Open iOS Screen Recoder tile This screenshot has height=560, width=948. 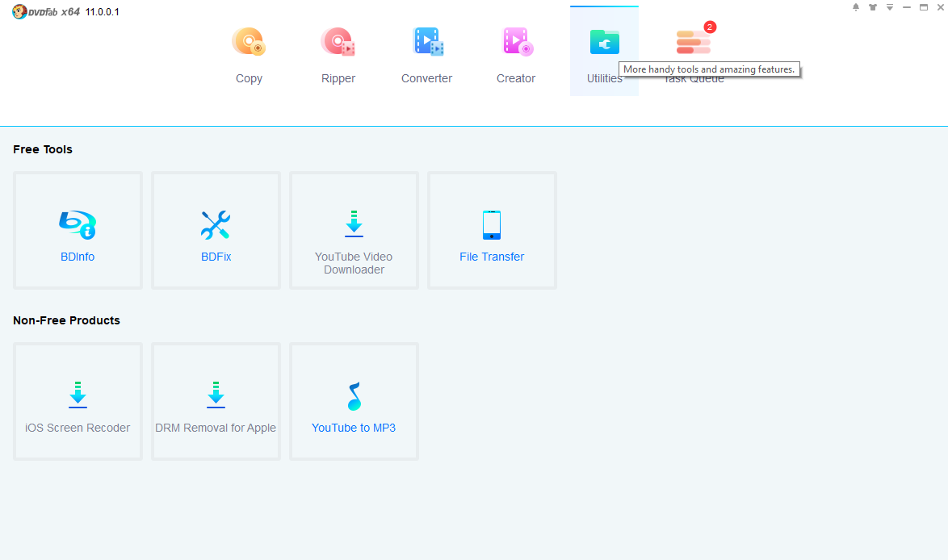[78, 401]
